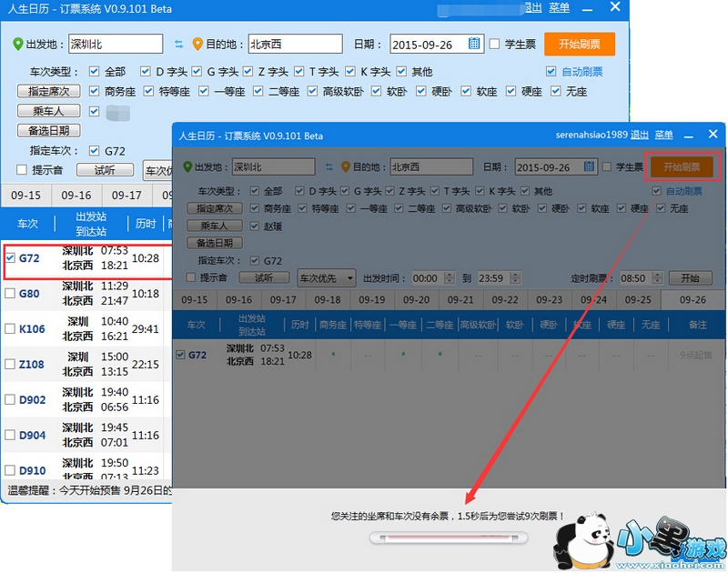Expand the 车次优先 dropdown in front window

coord(325,277)
